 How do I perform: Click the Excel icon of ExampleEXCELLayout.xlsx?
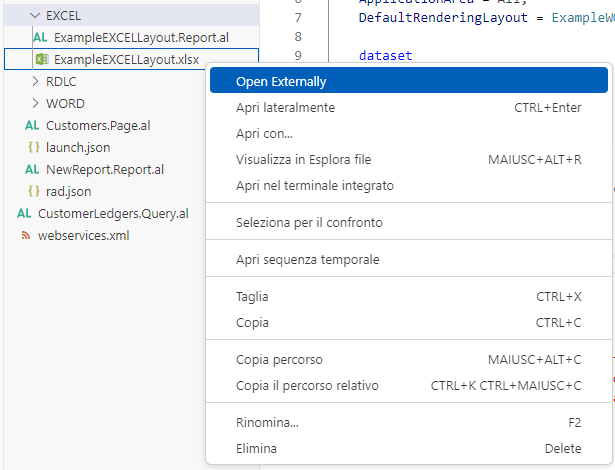tap(42, 59)
